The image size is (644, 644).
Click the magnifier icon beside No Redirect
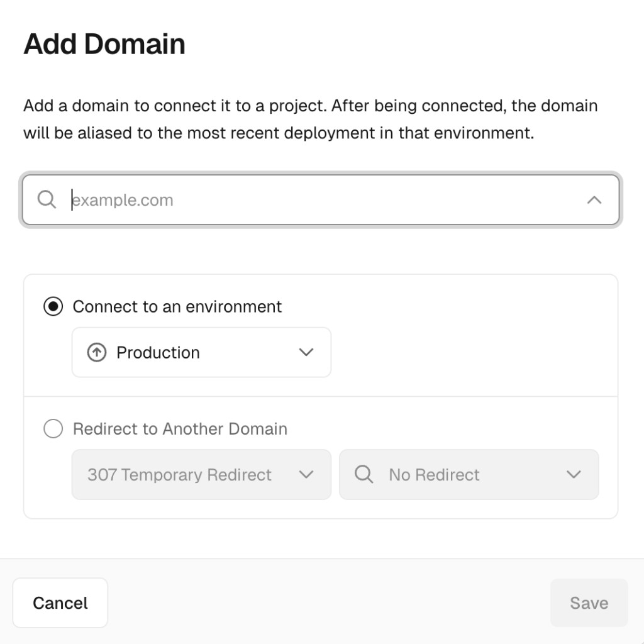[364, 475]
